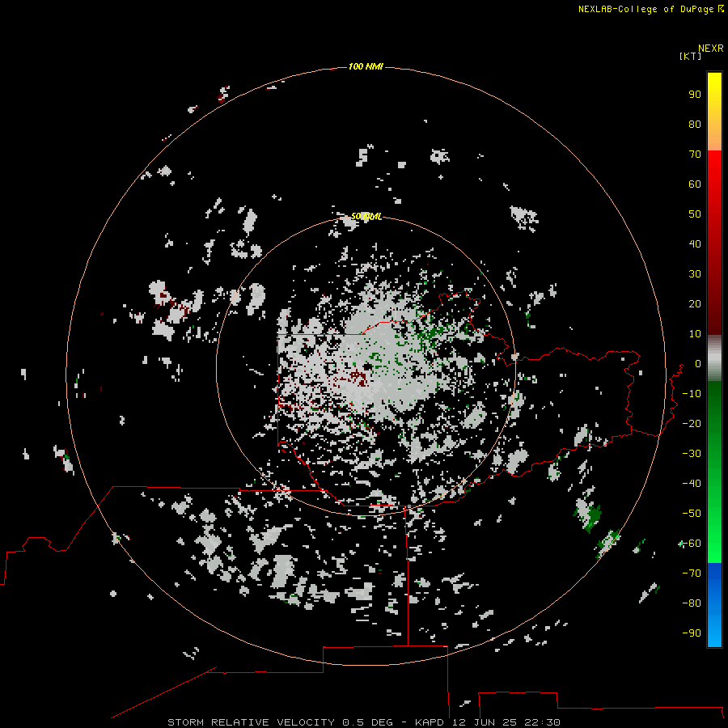Click the 22:30 timestamp
728x728 pixels.
[x=542, y=722]
